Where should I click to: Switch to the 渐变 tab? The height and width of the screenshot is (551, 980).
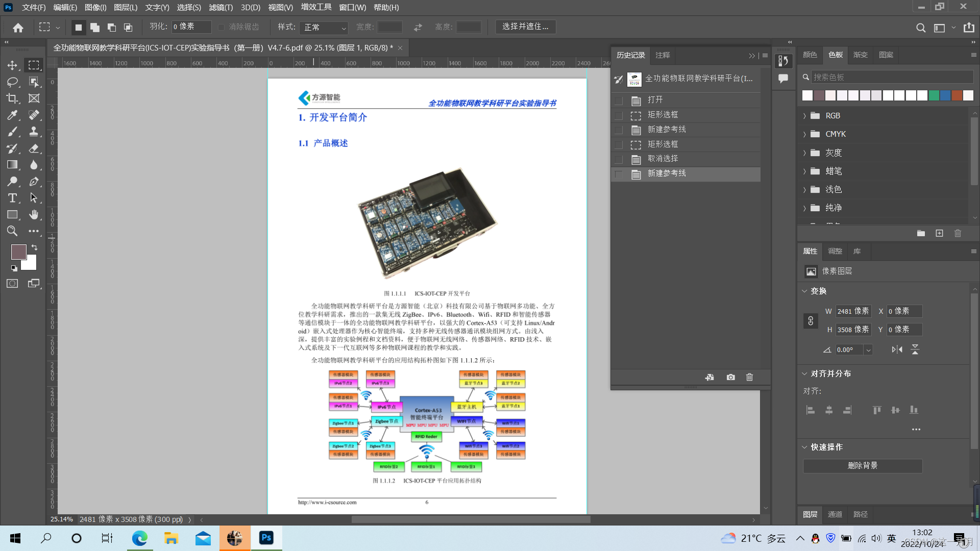(861, 55)
